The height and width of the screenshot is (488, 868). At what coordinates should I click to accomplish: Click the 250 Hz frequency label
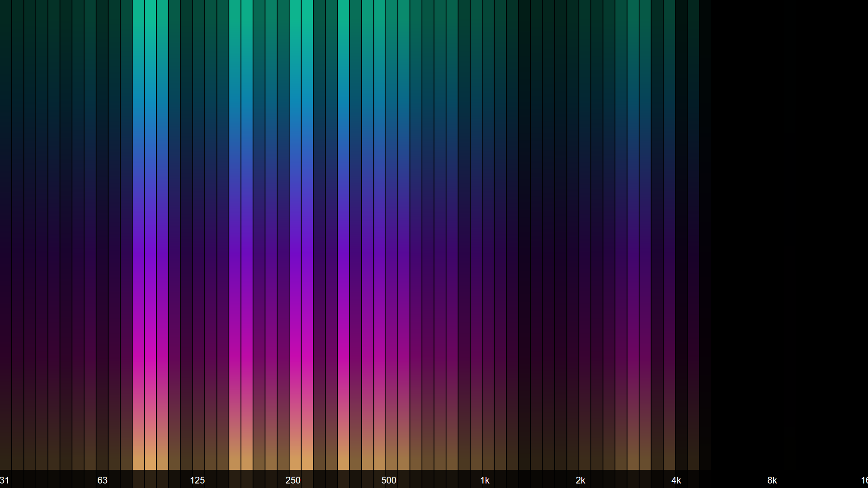point(293,480)
